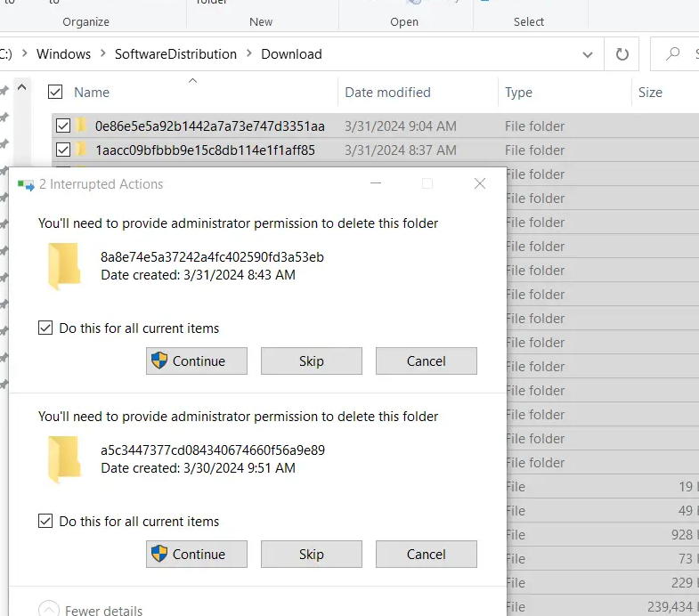Toggle 'Do this for all current items' for a5c34473 folder
The height and width of the screenshot is (616, 699).
point(45,521)
